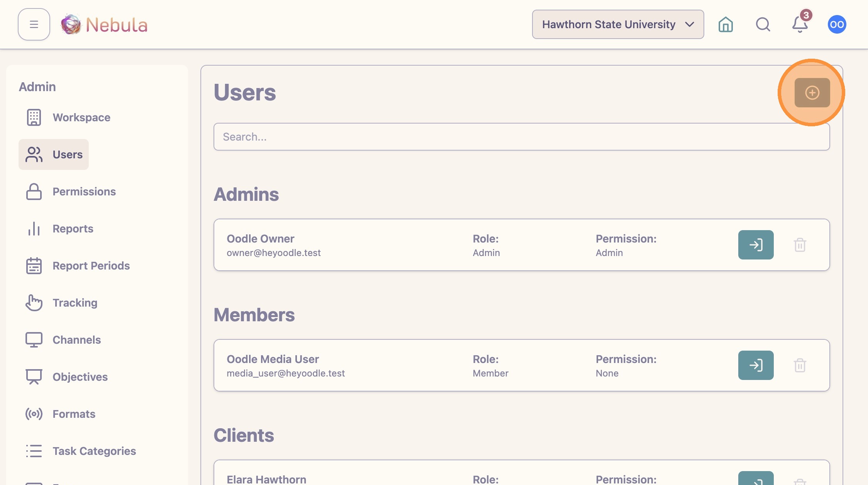
Task: Open the Hawthorn State University workspace dropdown
Action: tap(618, 24)
